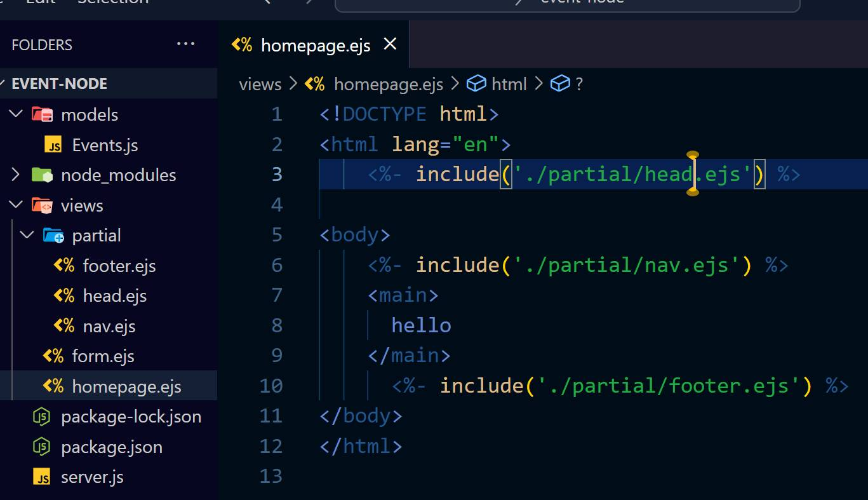Viewport: 868px width, 500px height.
Task: Click the html breadcrumb segment
Action: (510, 84)
